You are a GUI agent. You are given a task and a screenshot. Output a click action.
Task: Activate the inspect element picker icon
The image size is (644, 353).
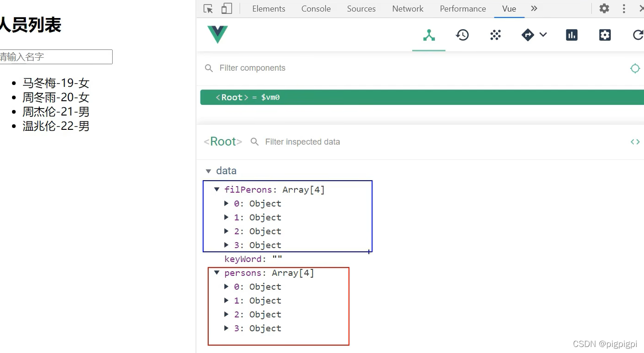click(x=208, y=9)
